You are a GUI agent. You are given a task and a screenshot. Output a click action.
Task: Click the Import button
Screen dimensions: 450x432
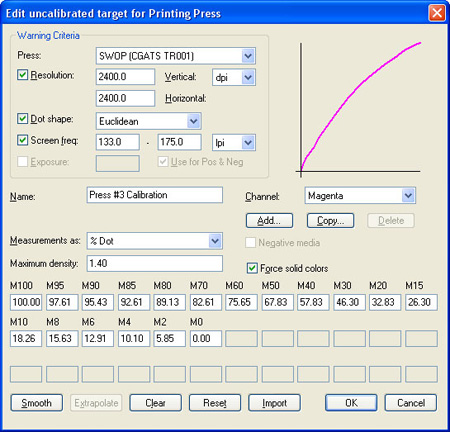pos(274,403)
